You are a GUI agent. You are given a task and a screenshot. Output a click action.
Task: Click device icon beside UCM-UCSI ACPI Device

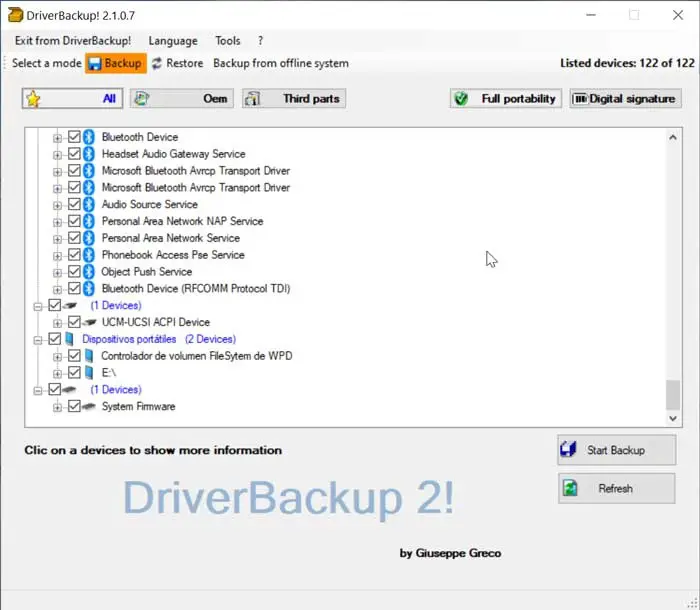point(90,322)
